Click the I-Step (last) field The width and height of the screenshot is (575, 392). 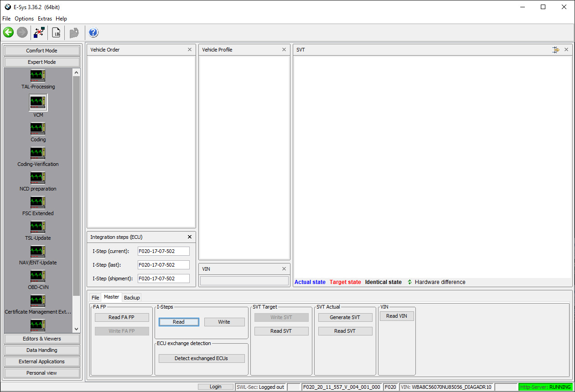tap(164, 265)
